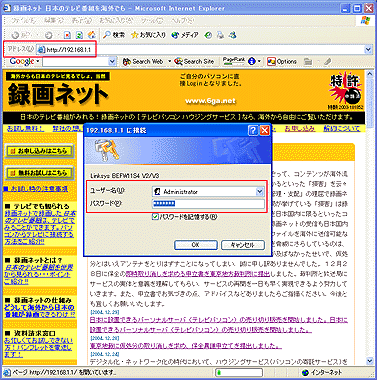The image size is (377, 380).
Task: Click the page icon in address bar
Action: pyautogui.click(x=41, y=50)
